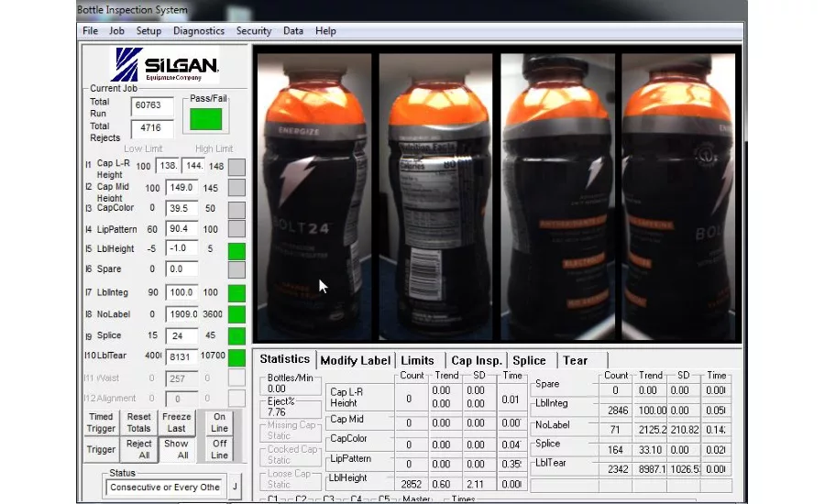The width and height of the screenshot is (825, 504).
Task: Open the Data menu
Action: (x=293, y=31)
